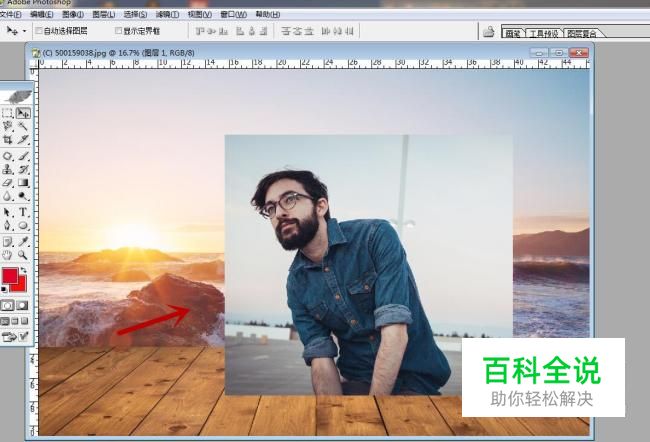Click Distribute Horizontal Centers in options bar
Image resolution: width=650 pixels, height=442 pixels.
337,31
